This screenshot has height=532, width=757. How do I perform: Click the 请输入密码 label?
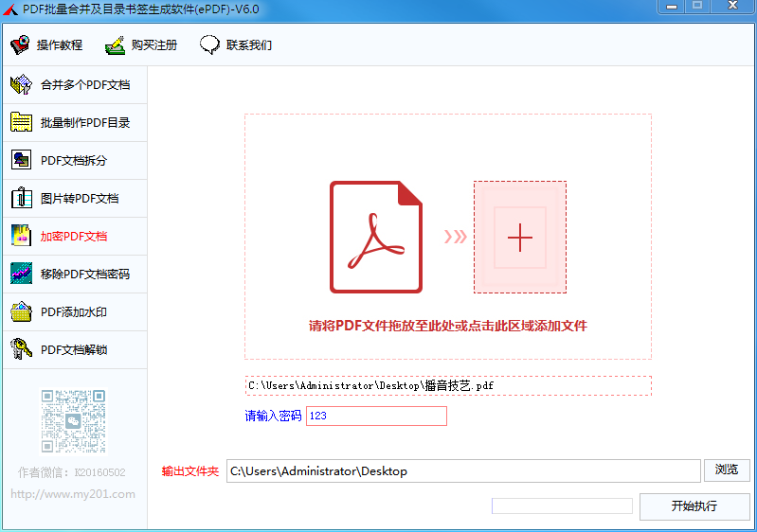point(273,416)
